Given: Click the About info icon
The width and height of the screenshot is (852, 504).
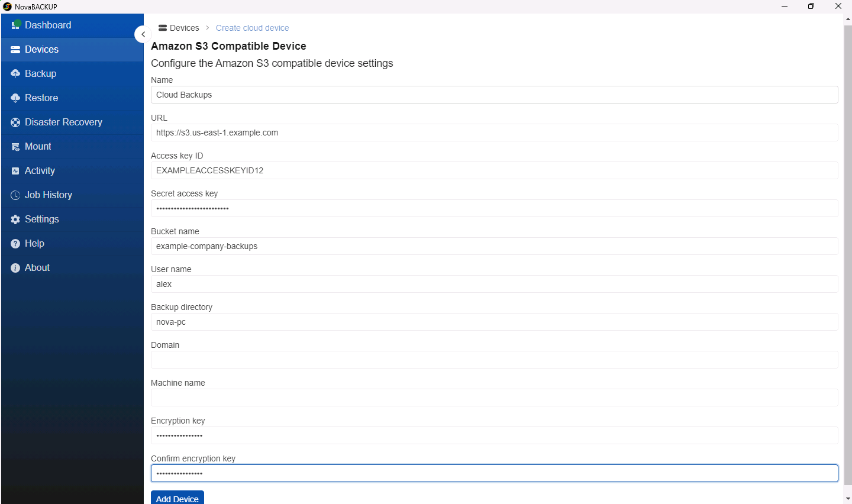Looking at the screenshot, I should pos(15,267).
